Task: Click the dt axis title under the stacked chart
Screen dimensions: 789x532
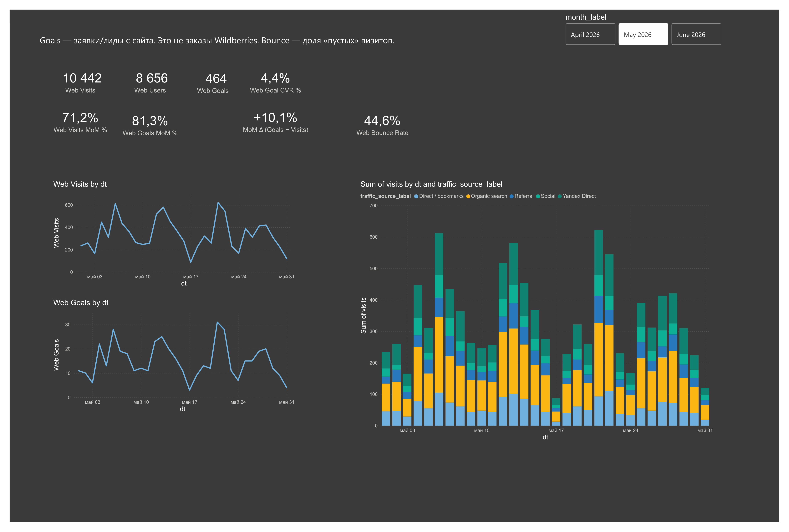Action: click(x=545, y=437)
